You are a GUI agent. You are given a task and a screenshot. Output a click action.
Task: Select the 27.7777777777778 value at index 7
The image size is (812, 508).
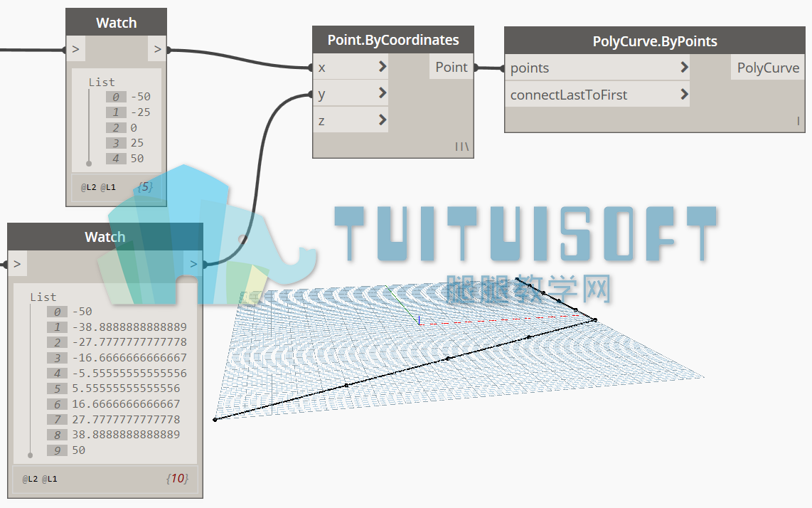pyautogui.click(x=127, y=419)
